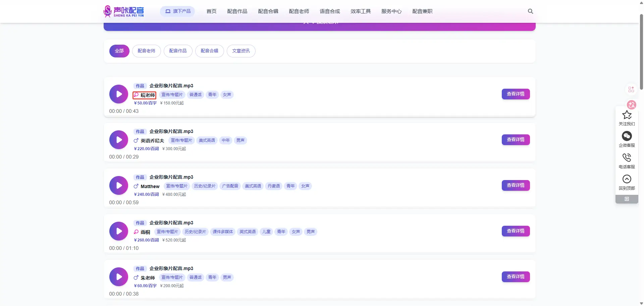This screenshot has height=306, width=644.
Task: Click the 关注我们 star icon
Action: coord(627,115)
